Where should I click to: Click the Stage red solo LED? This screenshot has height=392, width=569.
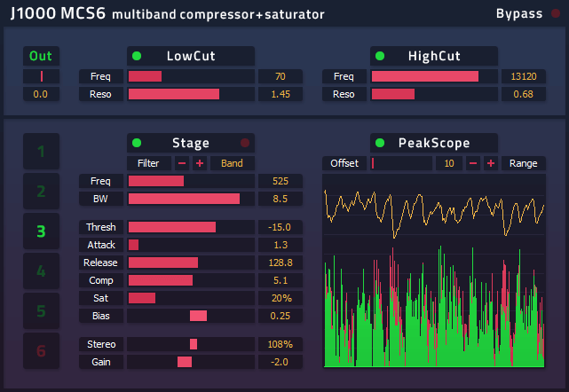[x=245, y=143]
